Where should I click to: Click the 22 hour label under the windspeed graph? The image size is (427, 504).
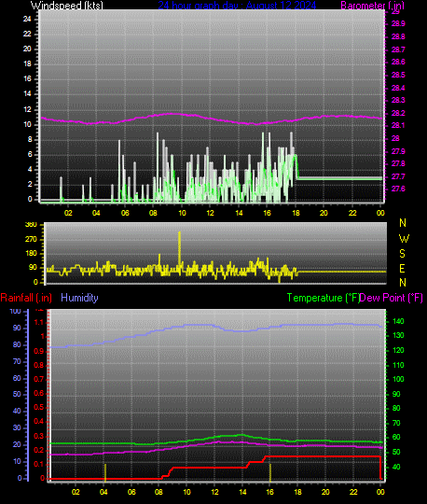[352, 213]
